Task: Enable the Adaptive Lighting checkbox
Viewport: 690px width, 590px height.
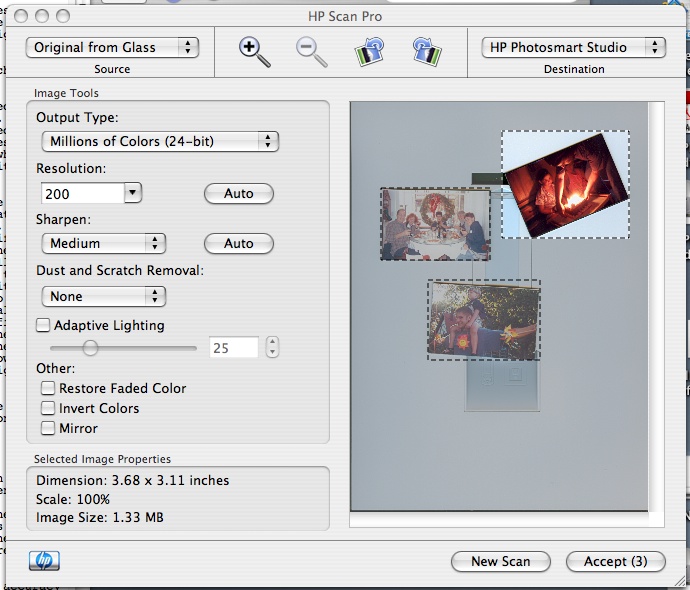Action: point(43,325)
